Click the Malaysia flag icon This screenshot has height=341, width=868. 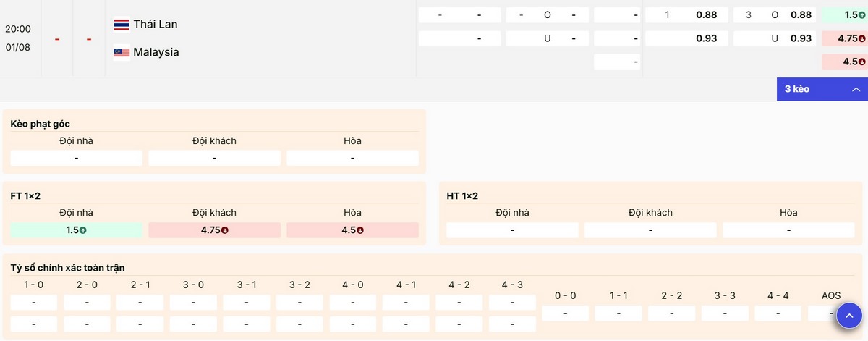click(122, 52)
